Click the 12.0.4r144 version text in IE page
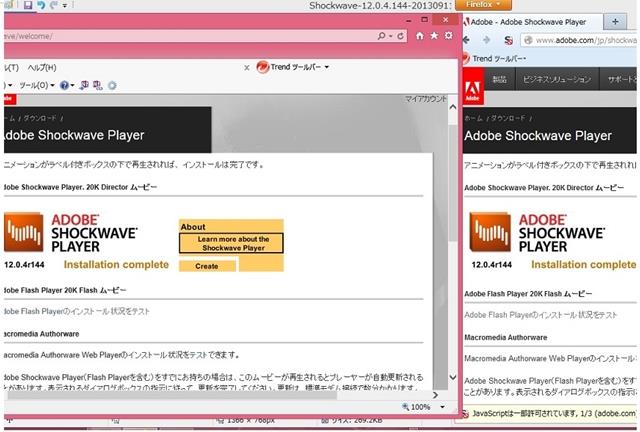Viewport: 640px width, 432px height. pyautogui.click(x=24, y=265)
